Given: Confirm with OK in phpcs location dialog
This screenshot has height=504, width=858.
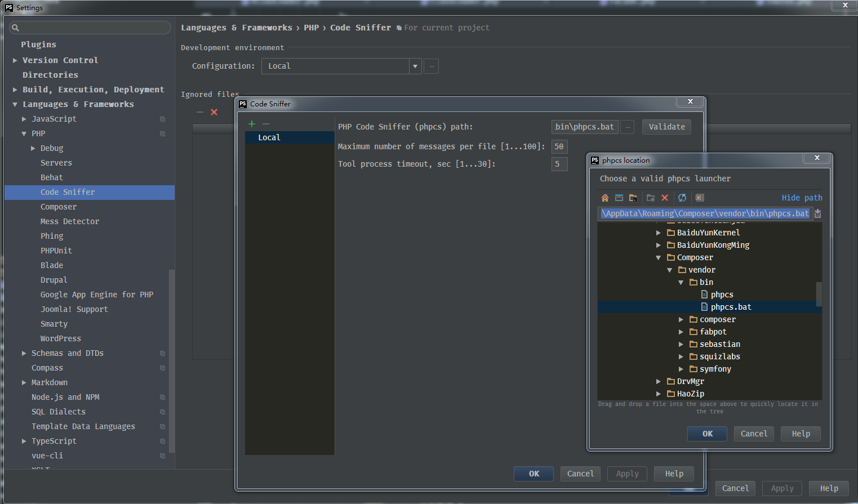Looking at the screenshot, I should [708, 434].
